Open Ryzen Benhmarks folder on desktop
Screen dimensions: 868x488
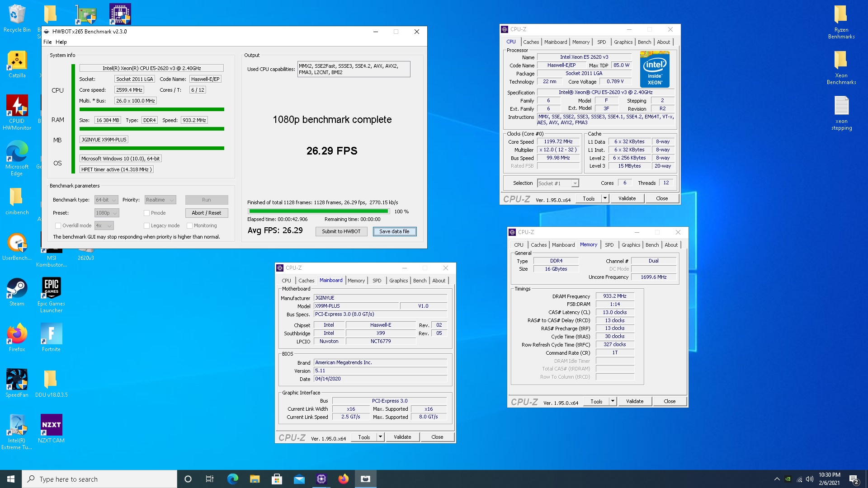click(x=841, y=22)
